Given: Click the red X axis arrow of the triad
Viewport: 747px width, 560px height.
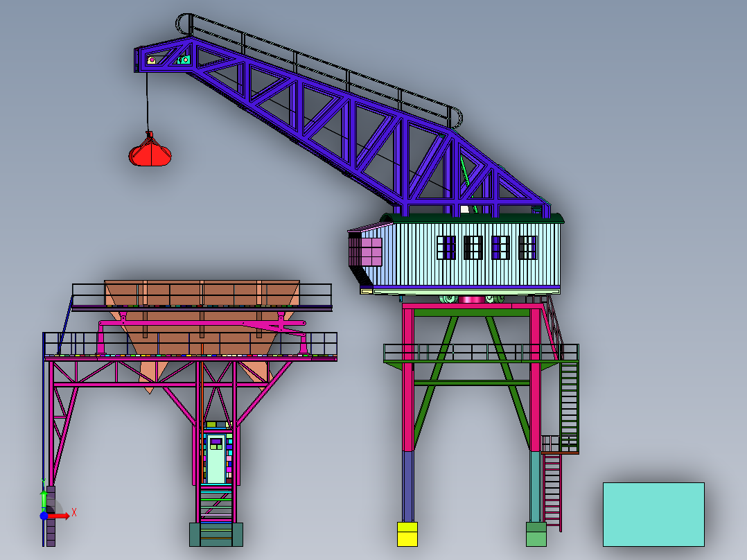Looking at the screenshot, I should coord(60,516).
